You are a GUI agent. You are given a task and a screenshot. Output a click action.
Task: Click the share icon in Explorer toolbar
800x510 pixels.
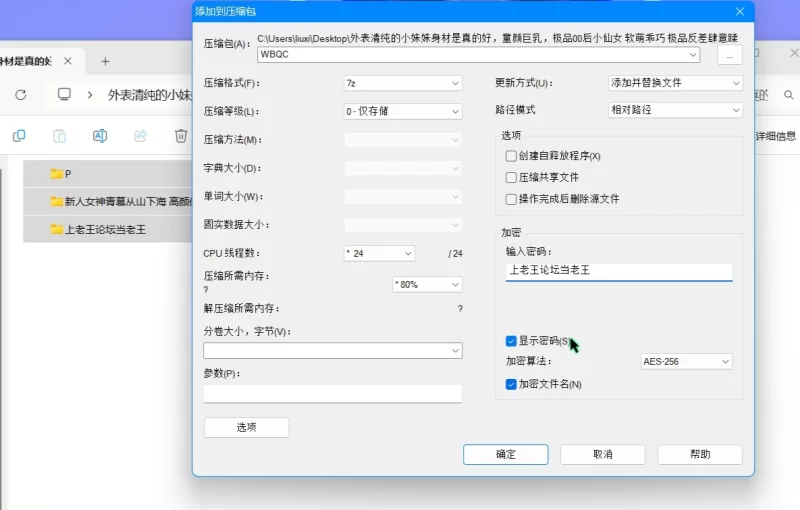click(140, 136)
